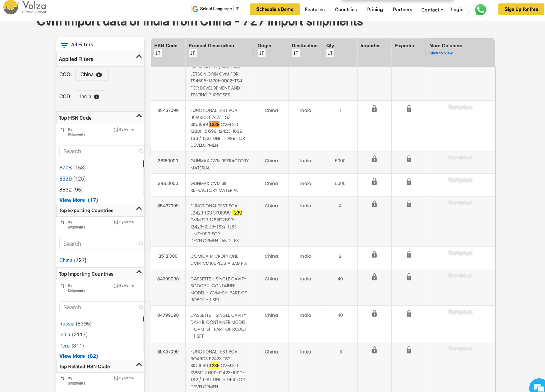
Task: Click exporter lock icon for COMICA MICROPHONE row
Action: pos(409,254)
